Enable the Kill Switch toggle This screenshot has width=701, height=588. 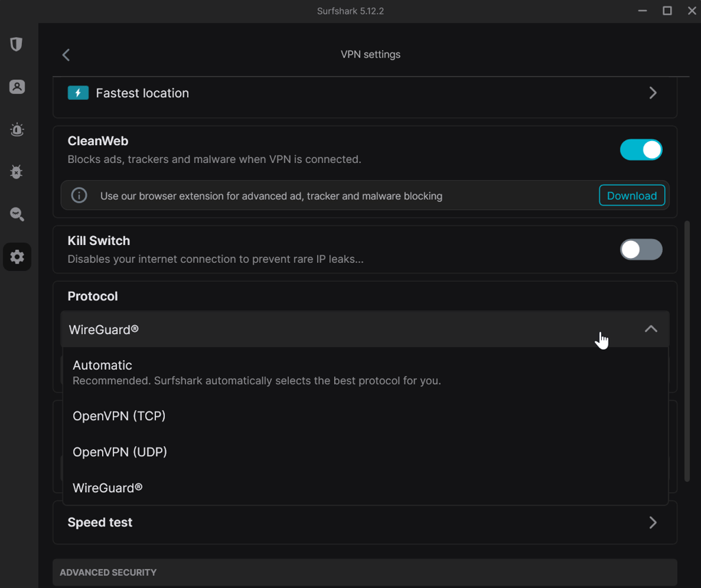(641, 250)
